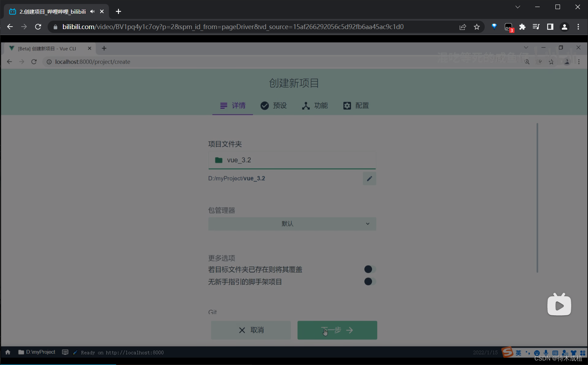Close the Vue CLI inner tab
Image resolution: width=588 pixels, height=365 pixels.
coord(90,48)
